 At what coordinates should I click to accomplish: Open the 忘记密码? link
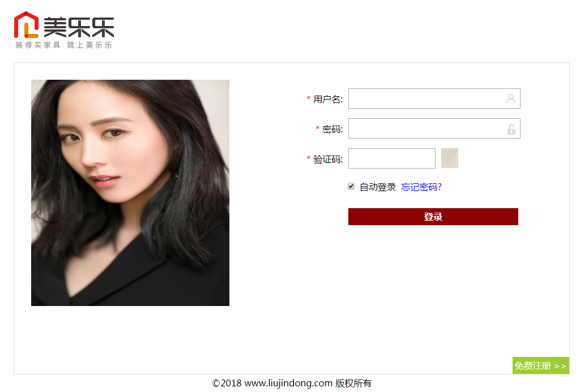[x=421, y=187]
